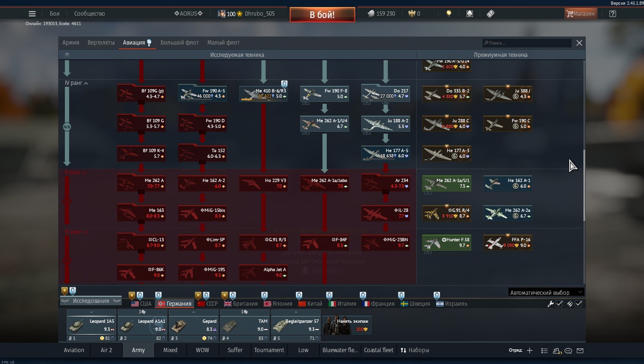The image size is (644, 364).
Task: Select the Me 262 A-1/U4 jet
Action: 324,123
